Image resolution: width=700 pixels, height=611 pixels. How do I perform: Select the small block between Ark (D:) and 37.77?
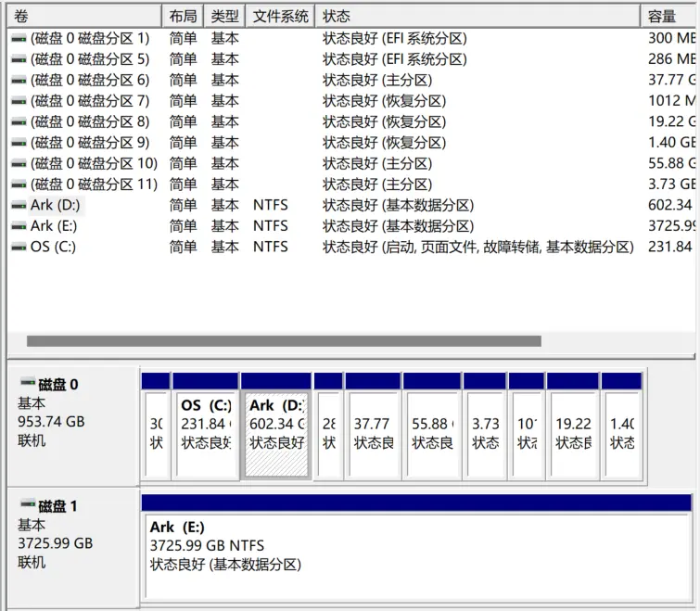coord(328,426)
